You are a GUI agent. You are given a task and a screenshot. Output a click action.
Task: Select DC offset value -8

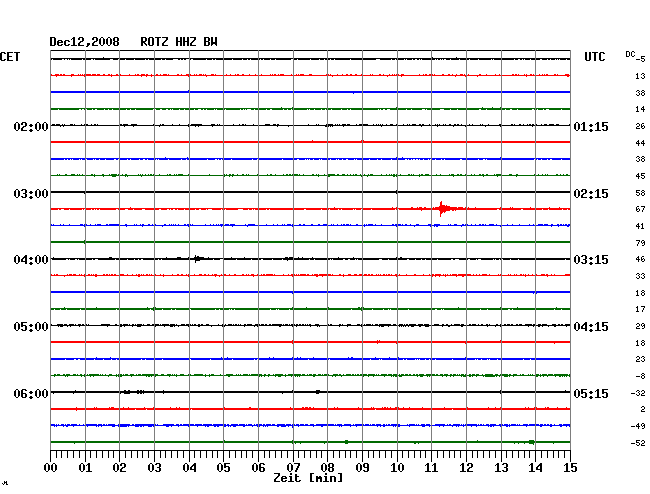640,376
